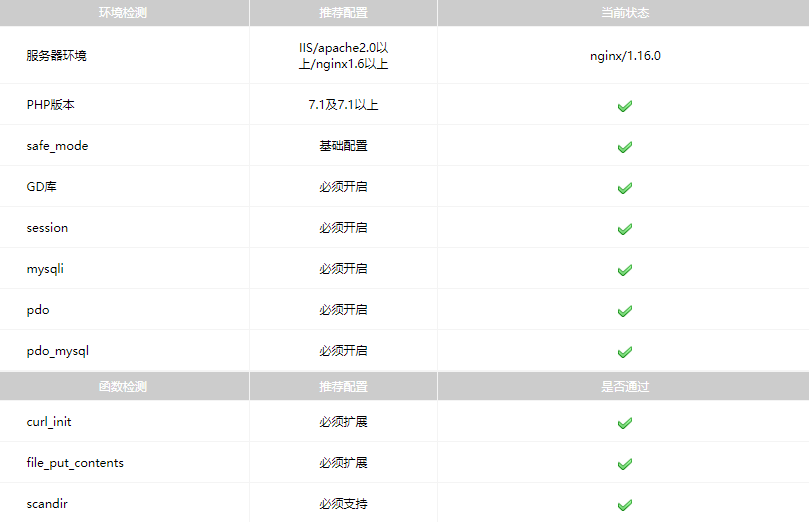Select the 服务器环境 row label
809x522 pixels.
[x=56, y=56]
